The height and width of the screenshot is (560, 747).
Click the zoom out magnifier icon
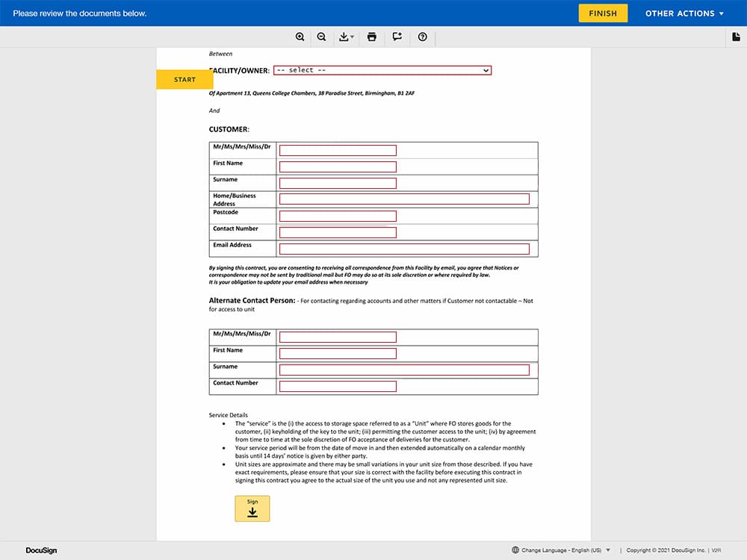(x=321, y=37)
